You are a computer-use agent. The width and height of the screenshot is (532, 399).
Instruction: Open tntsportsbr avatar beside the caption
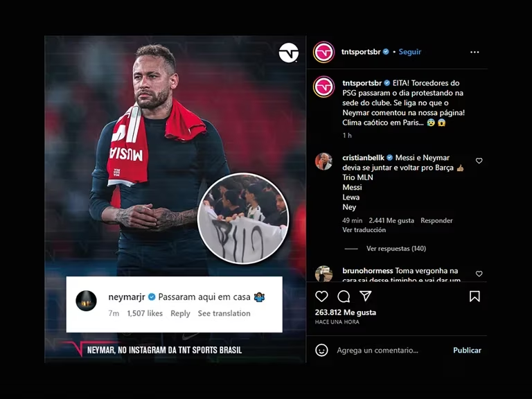coord(323,87)
